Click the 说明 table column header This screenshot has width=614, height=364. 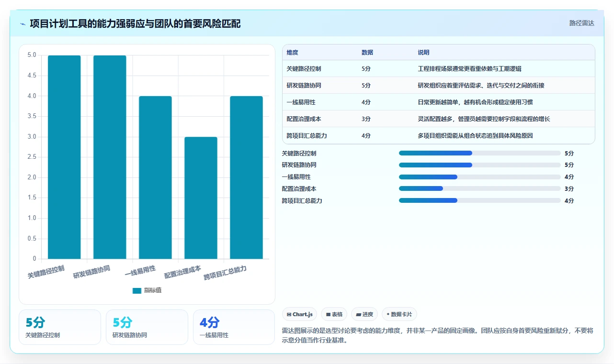click(x=423, y=52)
